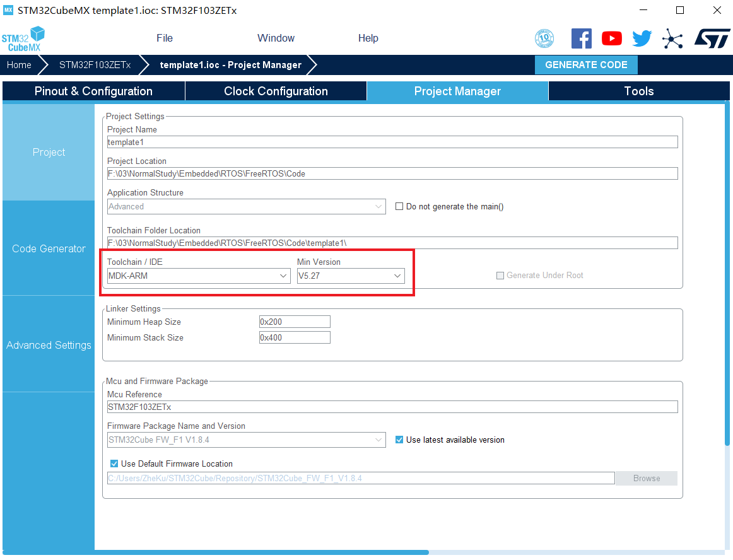Go to Home breadcrumb
Image resolution: width=733 pixels, height=560 pixels.
(19, 65)
